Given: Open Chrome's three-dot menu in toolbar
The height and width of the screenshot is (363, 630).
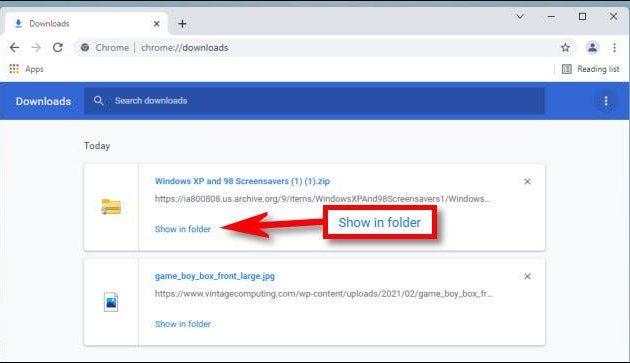Looking at the screenshot, I should pyautogui.click(x=614, y=47).
